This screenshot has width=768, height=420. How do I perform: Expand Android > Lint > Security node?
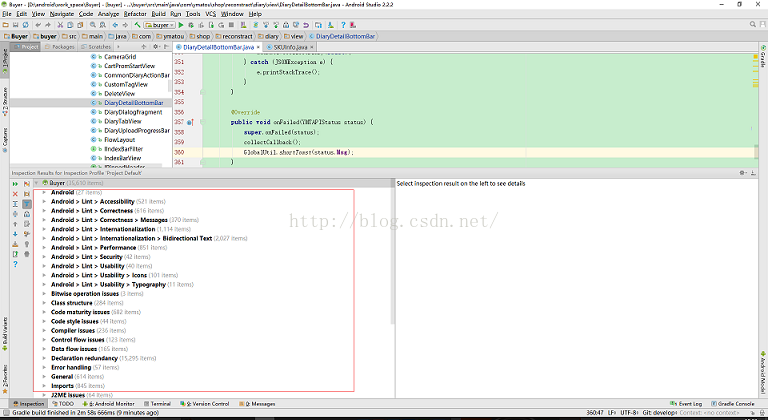(44, 257)
